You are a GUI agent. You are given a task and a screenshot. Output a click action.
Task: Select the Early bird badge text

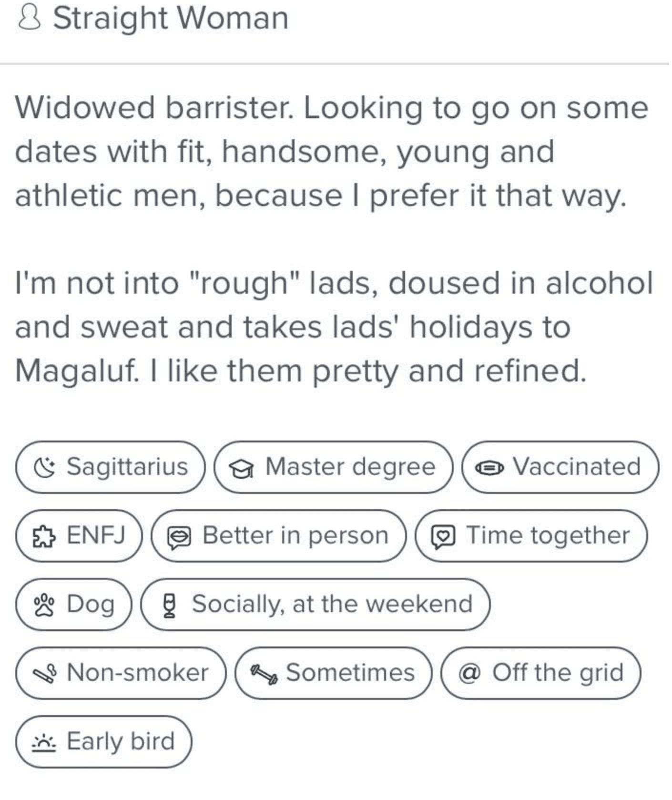(x=121, y=742)
